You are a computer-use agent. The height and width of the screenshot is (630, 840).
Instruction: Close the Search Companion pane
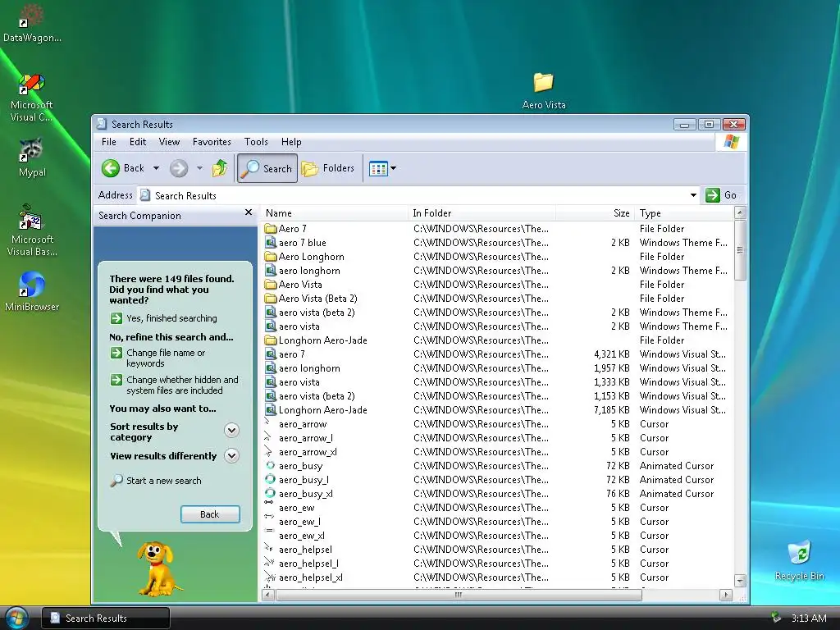click(x=249, y=212)
